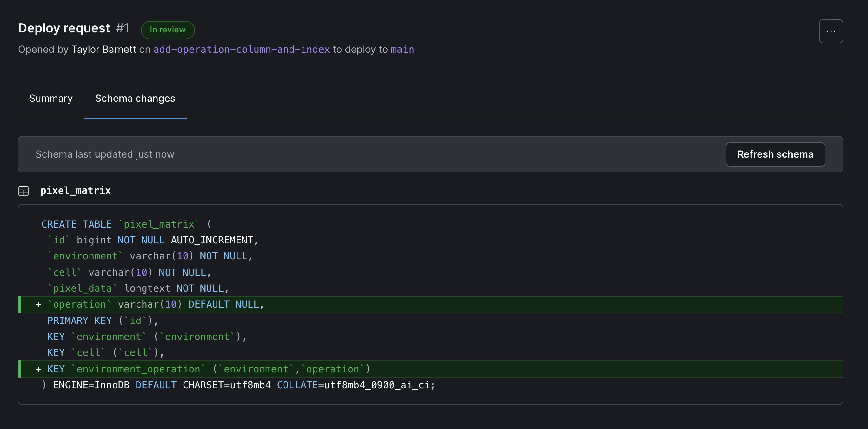Select the Schema changes tab
This screenshot has width=868, height=429.
point(135,98)
